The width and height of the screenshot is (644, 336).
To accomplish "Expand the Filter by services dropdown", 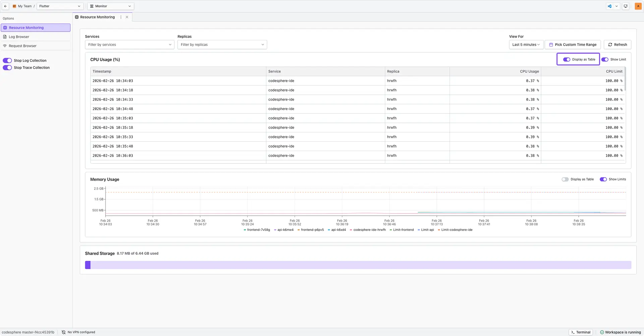I will tap(129, 45).
